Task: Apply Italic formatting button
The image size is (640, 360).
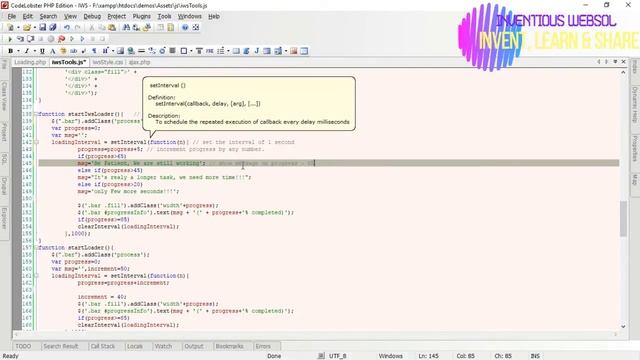Action: (27, 51)
